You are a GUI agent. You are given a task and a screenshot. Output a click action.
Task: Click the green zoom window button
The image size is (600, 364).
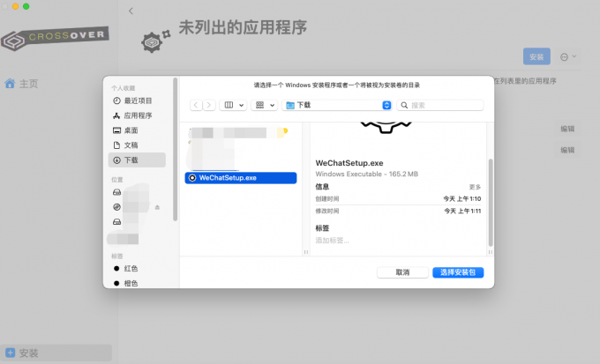point(26,6)
